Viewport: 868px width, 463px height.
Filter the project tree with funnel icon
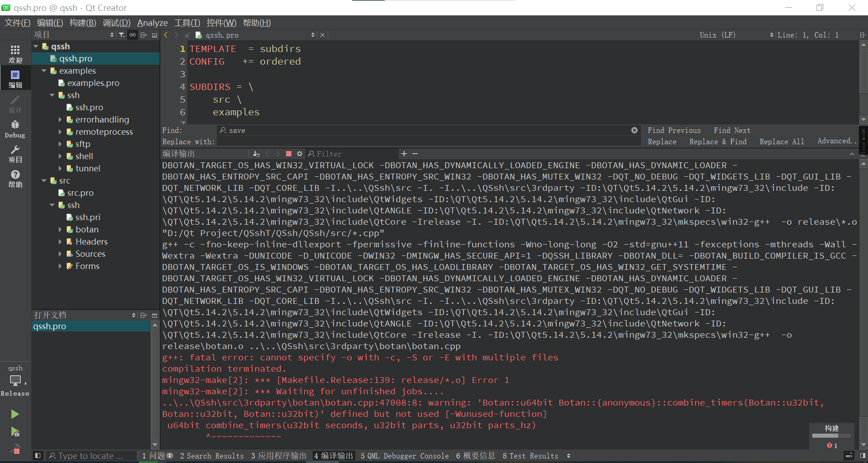tap(122, 35)
